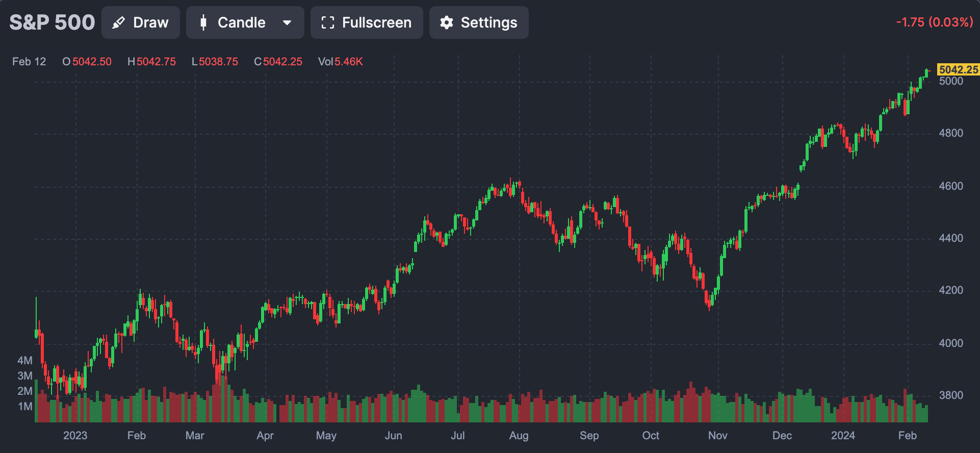
Task: Click the Draw button
Action: (x=141, y=22)
